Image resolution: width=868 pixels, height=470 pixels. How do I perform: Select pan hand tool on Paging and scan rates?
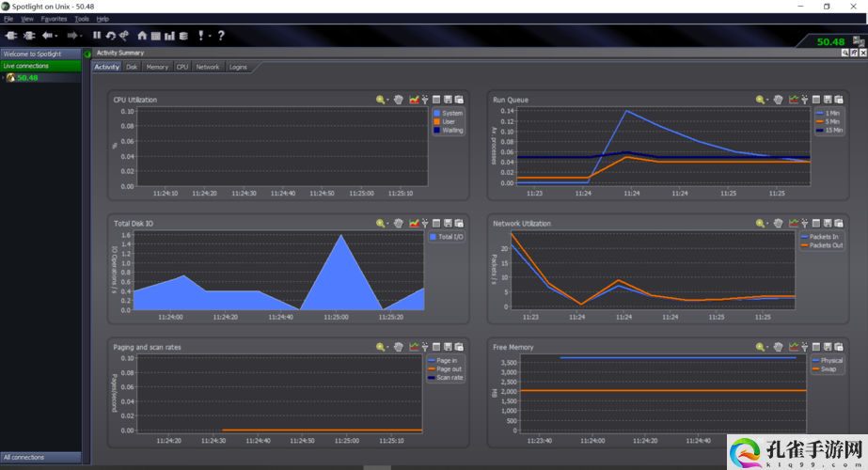coord(399,347)
